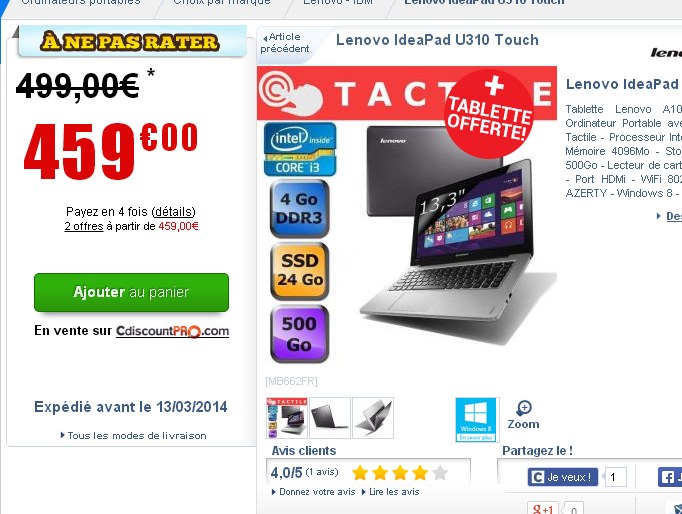This screenshot has width=682, height=514.
Task: Open Lire les avis link
Action: pyautogui.click(x=391, y=492)
